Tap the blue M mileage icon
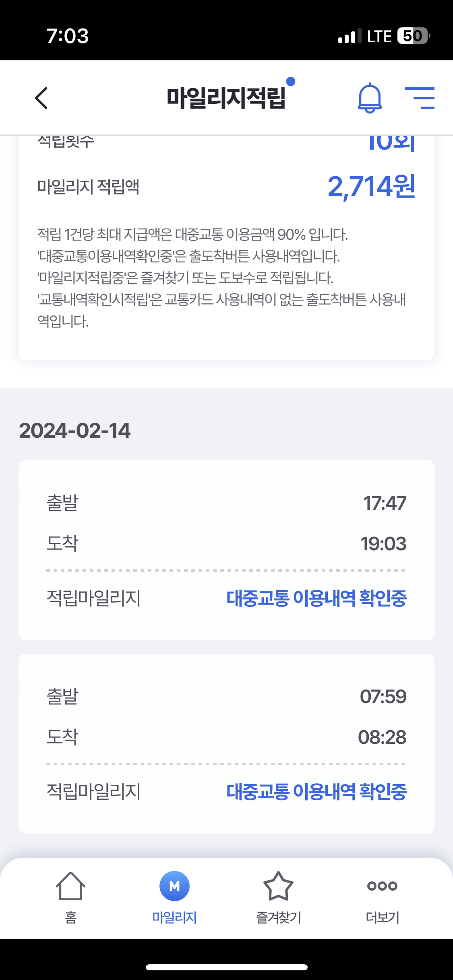453x980 pixels. coord(174,885)
